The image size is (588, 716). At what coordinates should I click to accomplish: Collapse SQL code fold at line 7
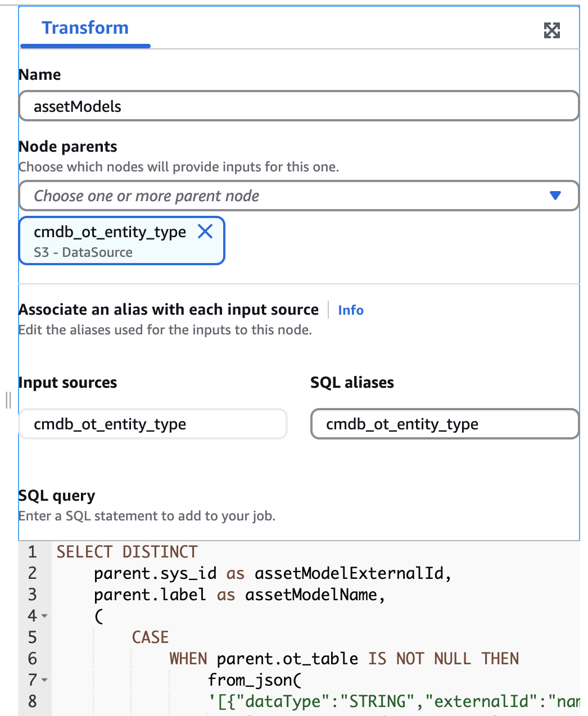coord(44,680)
